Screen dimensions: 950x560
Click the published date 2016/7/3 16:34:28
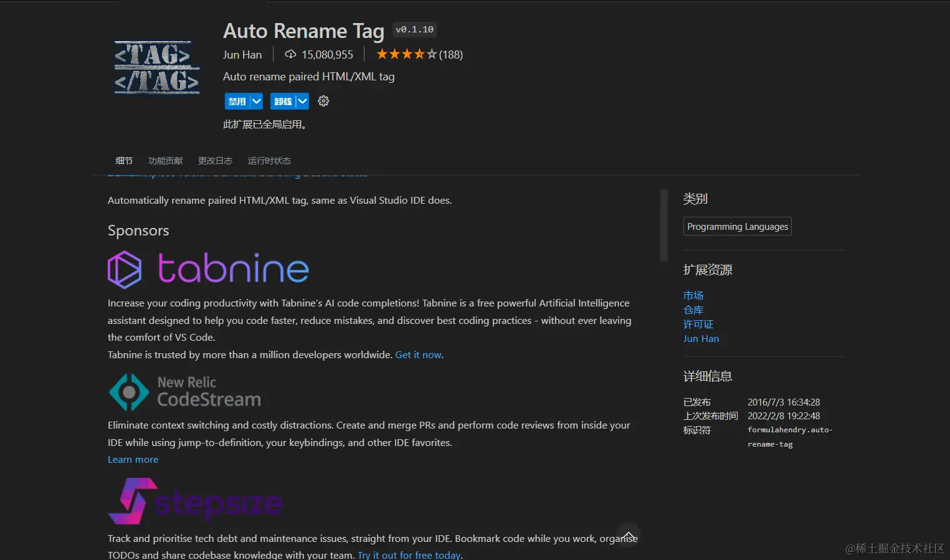[x=784, y=402]
